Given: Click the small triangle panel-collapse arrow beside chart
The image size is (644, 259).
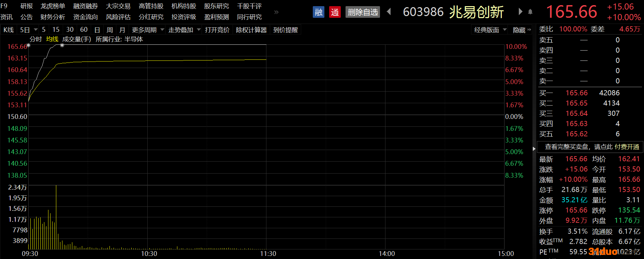Looking at the screenshot, I should (x=534, y=149).
